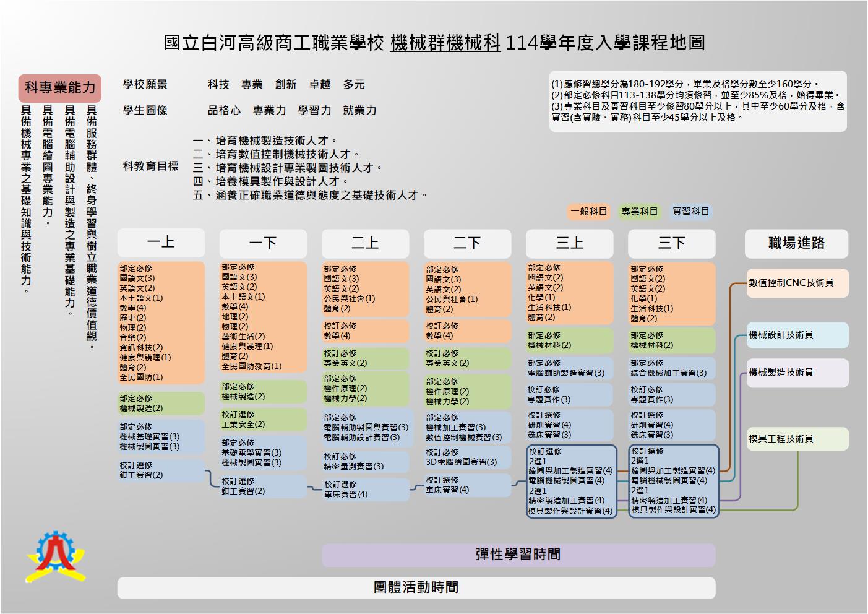
Task: Click 電腦輔助製圖與實習(3) in 二上
Action: [366, 428]
